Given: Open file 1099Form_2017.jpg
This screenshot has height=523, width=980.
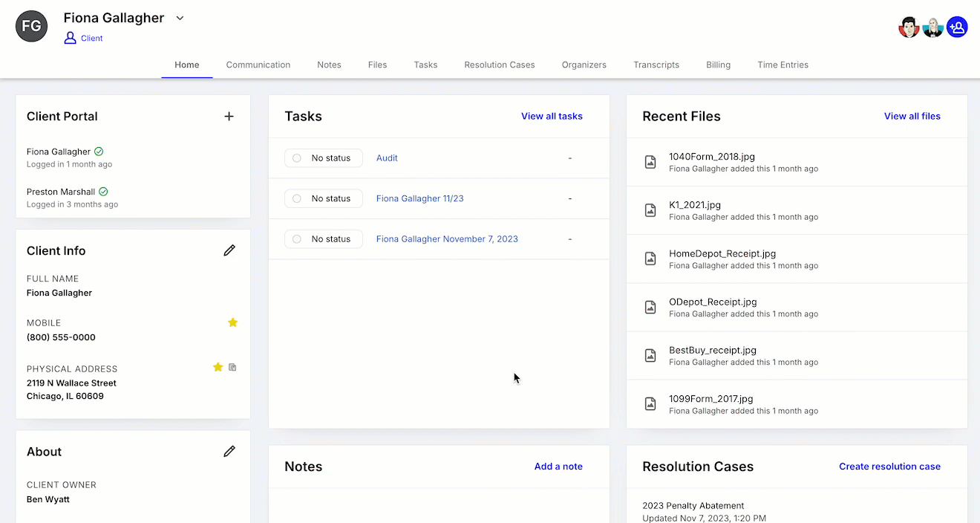Looking at the screenshot, I should coord(711,399).
